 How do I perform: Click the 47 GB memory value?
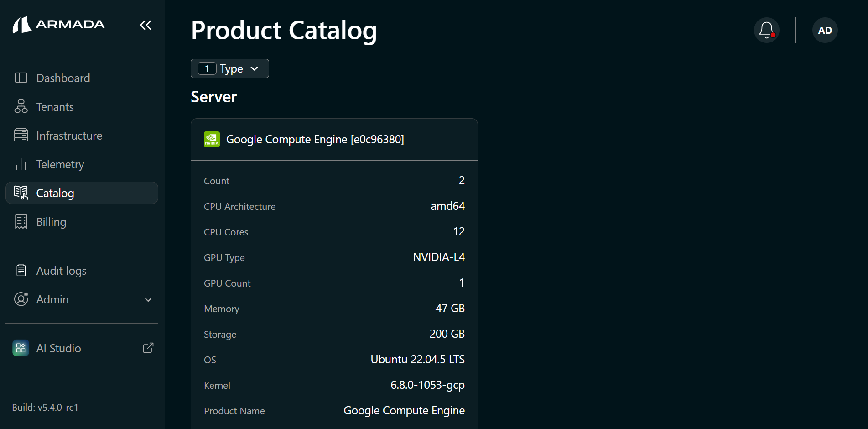pyautogui.click(x=450, y=308)
